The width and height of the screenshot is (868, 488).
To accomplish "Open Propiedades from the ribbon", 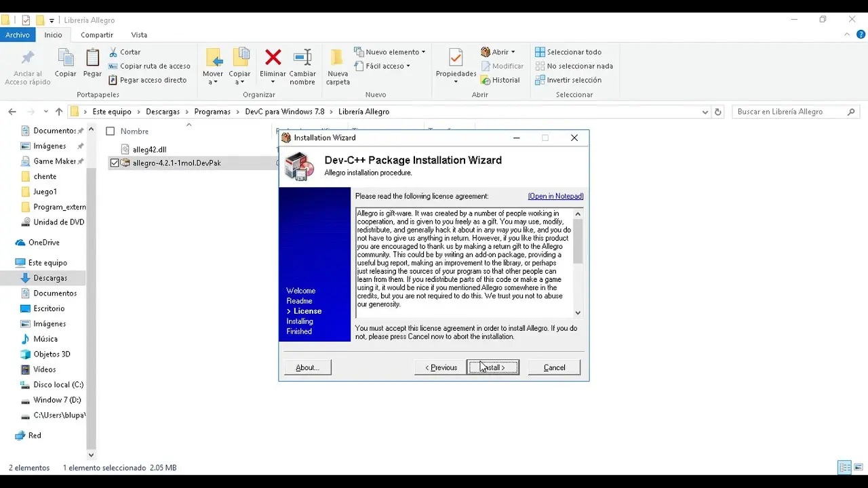I will (456, 58).
